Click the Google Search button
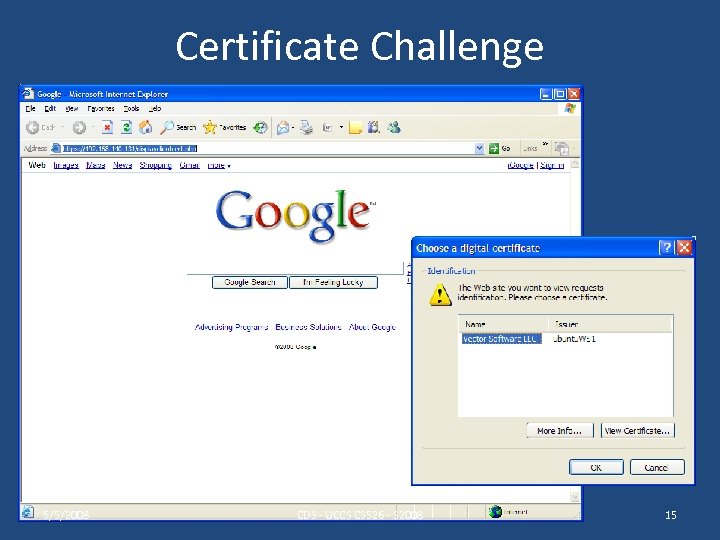 250,282
